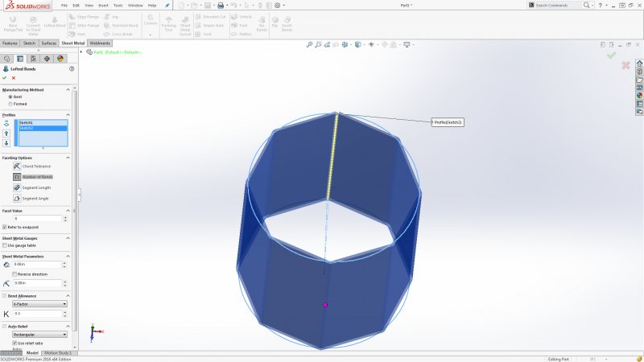The image size is (644, 362).
Task: Move profile down arrow button
Action: tap(6, 143)
